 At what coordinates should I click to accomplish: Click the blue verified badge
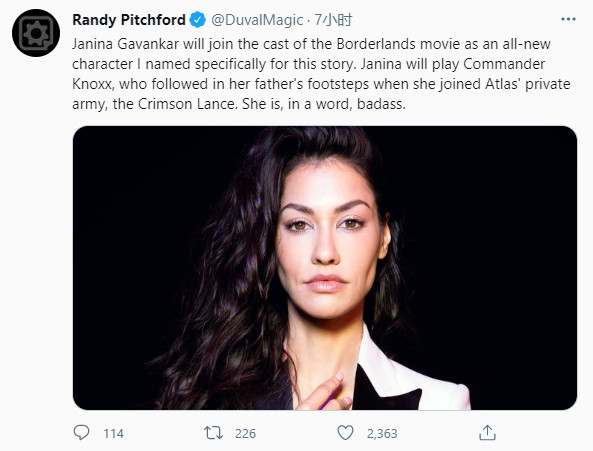[x=197, y=20]
